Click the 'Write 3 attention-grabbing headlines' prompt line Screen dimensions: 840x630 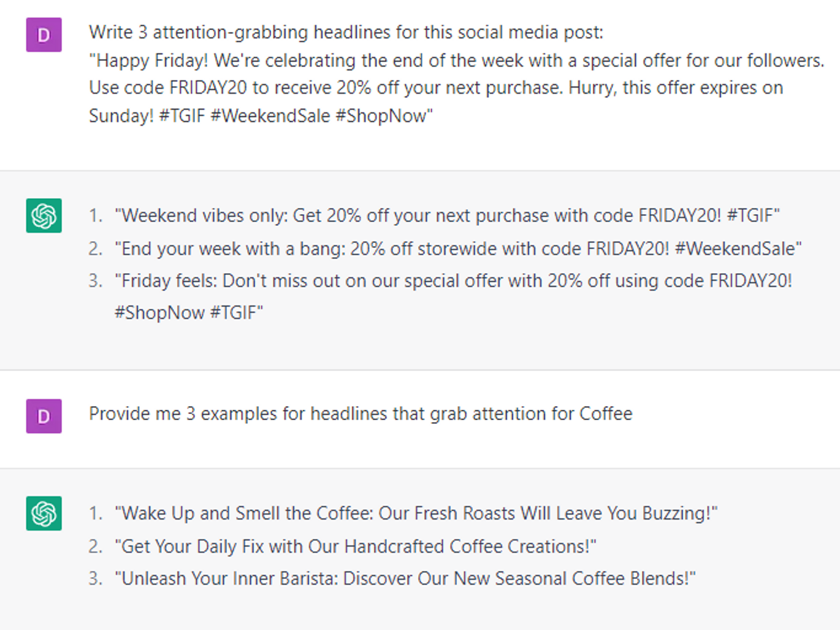pyautogui.click(x=346, y=32)
